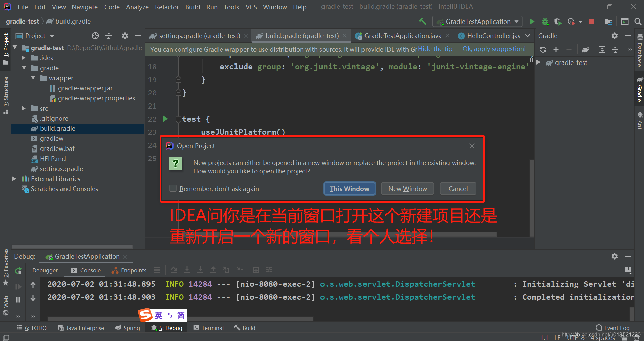
Task: Switch to the Console tab in Debug
Action: (x=86, y=270)
